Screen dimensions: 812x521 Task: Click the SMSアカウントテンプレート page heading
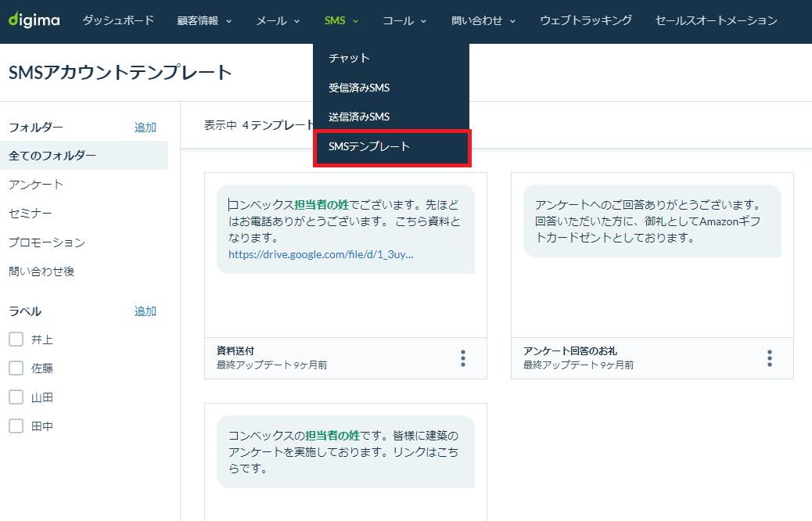[120, 72]
